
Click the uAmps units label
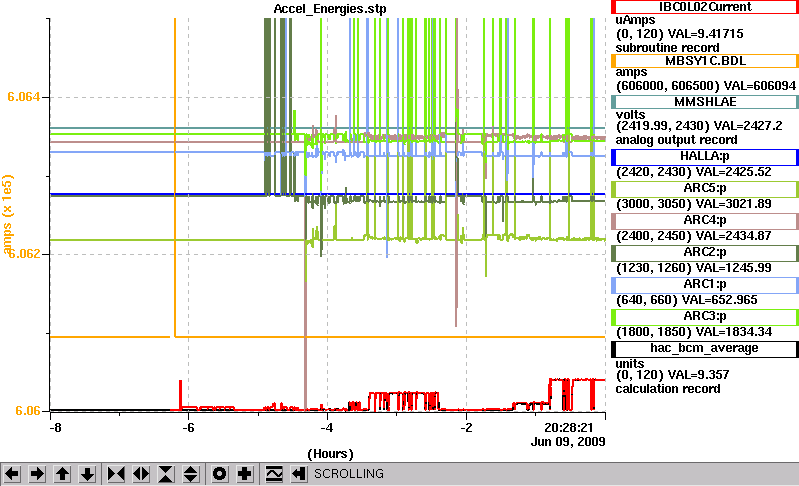[x=635, y=20]
